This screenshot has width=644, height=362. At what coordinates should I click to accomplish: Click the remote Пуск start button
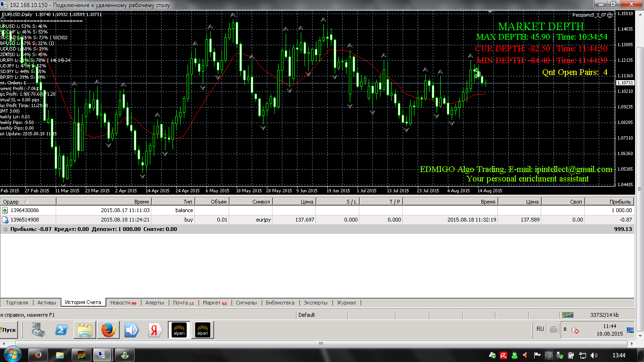[x=9, y=330]
